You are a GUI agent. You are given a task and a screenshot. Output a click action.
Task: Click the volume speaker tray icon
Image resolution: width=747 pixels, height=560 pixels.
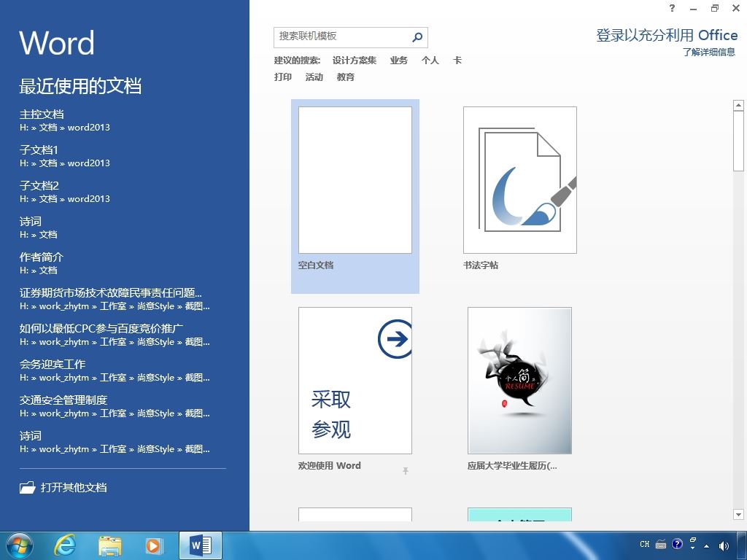(x=724, y=545)
